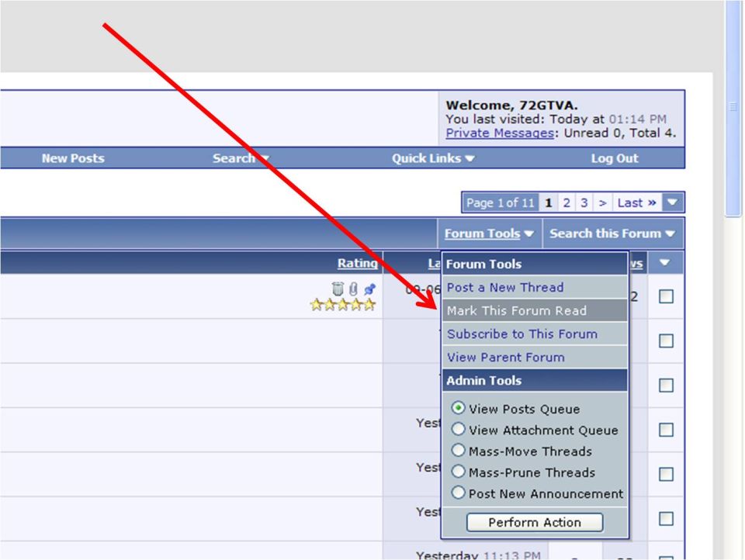Tick the second thread row checkbox

(666, 340)
